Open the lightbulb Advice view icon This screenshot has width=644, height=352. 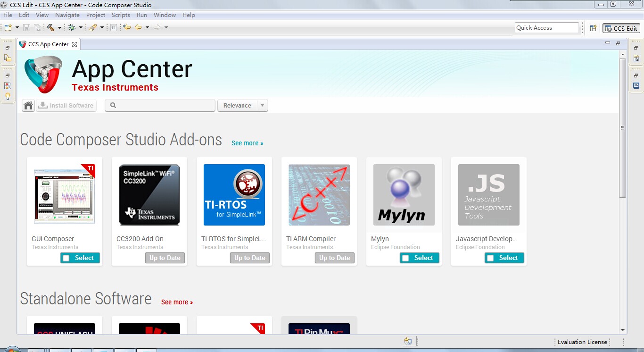[x=8, y=96]
